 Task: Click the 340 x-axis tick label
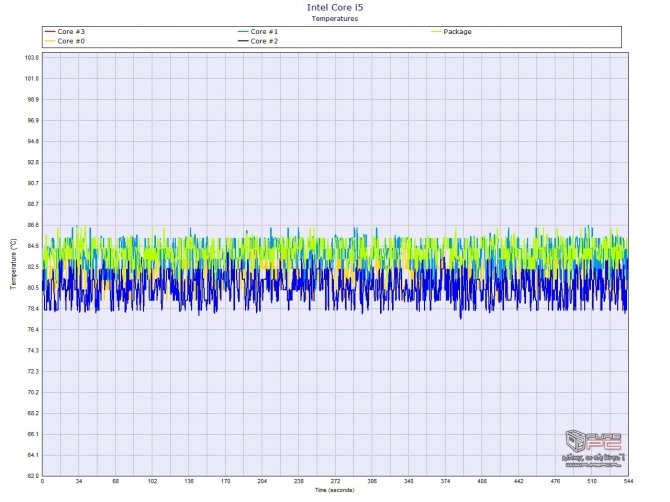pyautogui.click(x=409, y=481)
